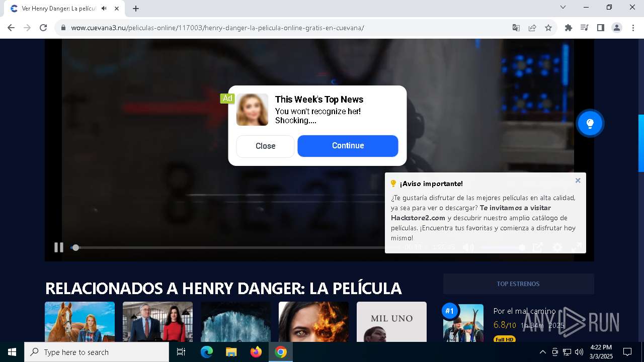Open the icy cave movie poster

[x=235, y=322]
